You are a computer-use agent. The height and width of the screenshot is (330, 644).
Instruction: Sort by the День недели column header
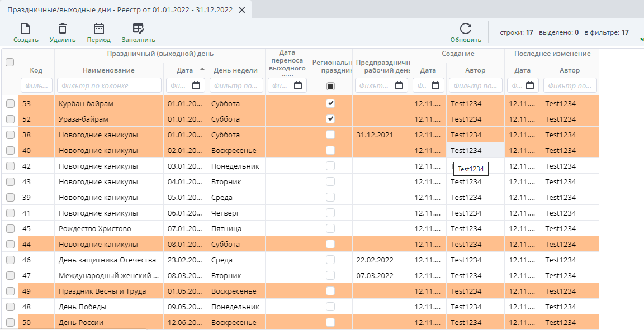[x=235, y=70]
